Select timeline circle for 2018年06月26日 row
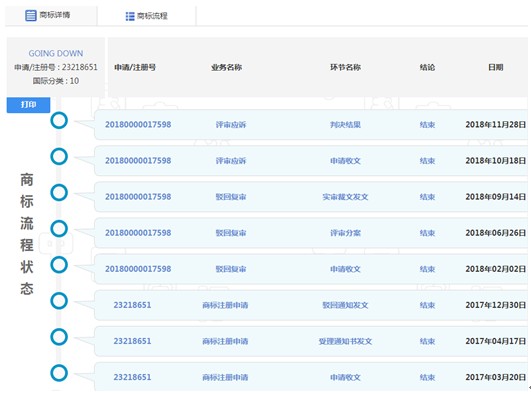The width and height of the screenshot is (531, 394). click(x=59, y=229)
